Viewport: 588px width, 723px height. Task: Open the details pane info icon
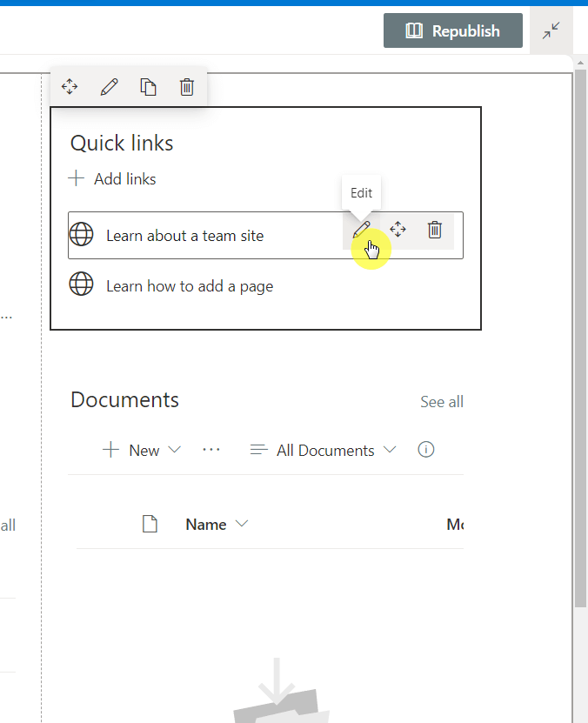pyautogui.click(x=426, y=449)
